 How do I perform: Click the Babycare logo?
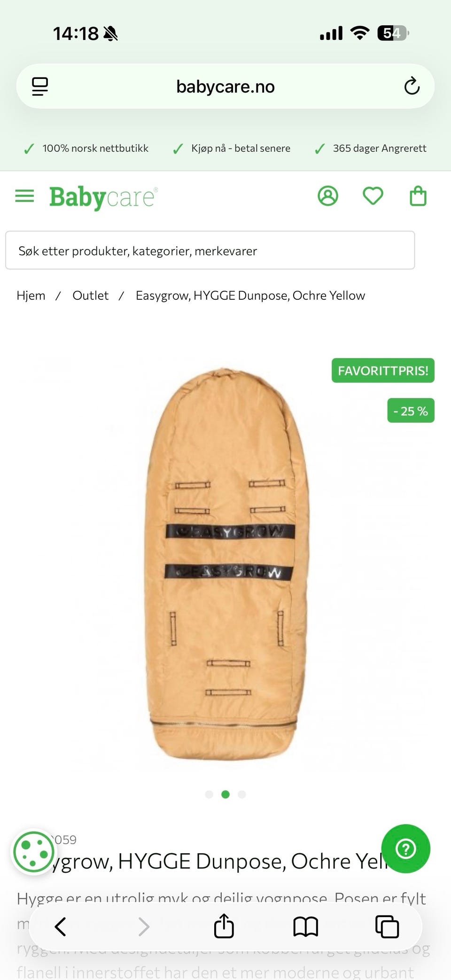click(x=103, y=197)
